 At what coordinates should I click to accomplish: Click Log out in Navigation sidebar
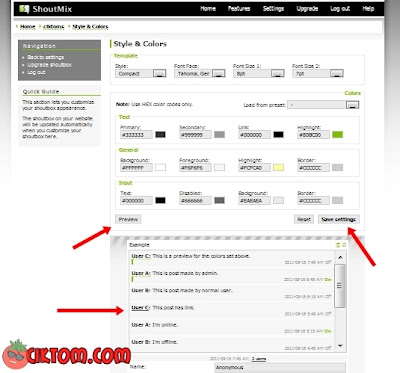36,72
